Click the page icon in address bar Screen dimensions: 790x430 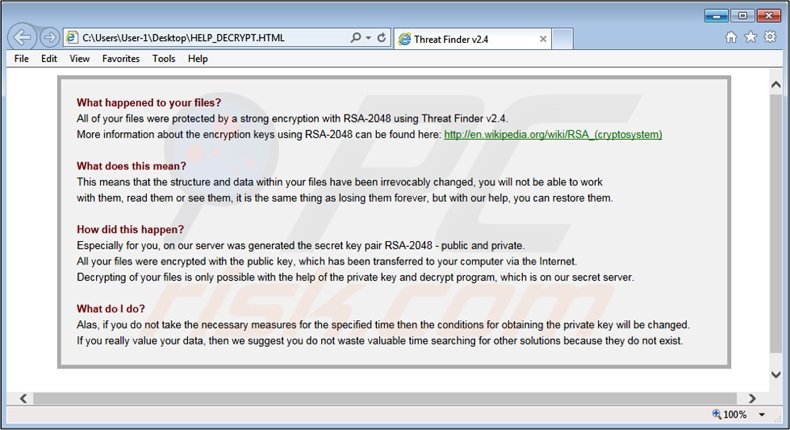73,38
